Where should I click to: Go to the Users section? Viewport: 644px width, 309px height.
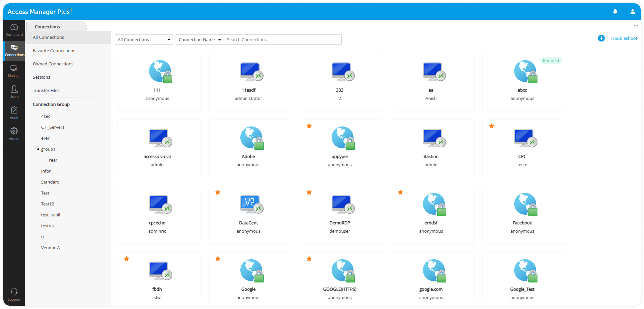click(x=14, y=92)
